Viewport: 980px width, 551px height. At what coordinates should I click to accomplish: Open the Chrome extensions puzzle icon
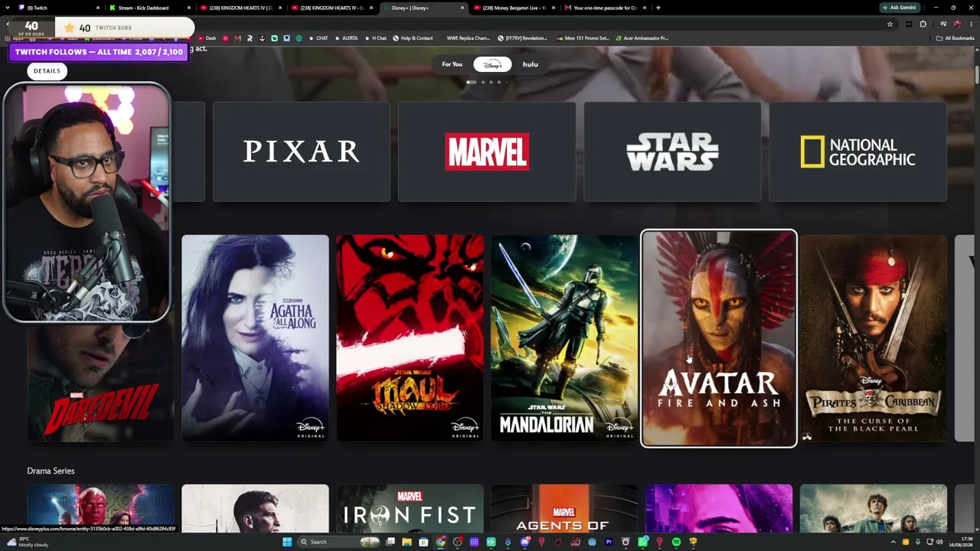[x=923, y=24]
